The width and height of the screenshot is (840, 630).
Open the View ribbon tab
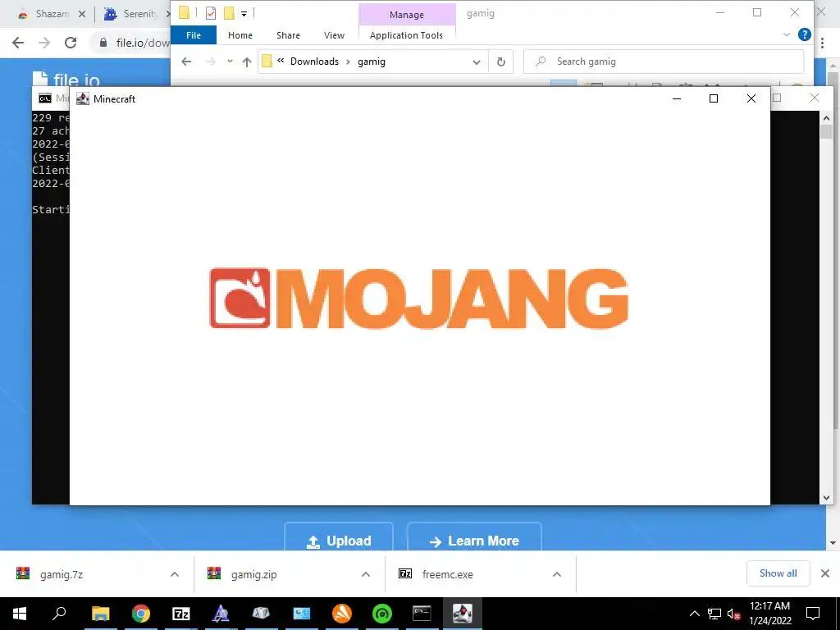tap(335, 35)
